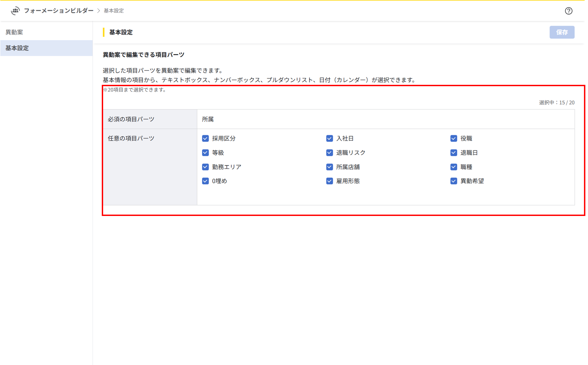588x365 pixels.
Task: Click the 基本設定 breadcrumb text
Action: pyautogui.click(x=114, y=11)
